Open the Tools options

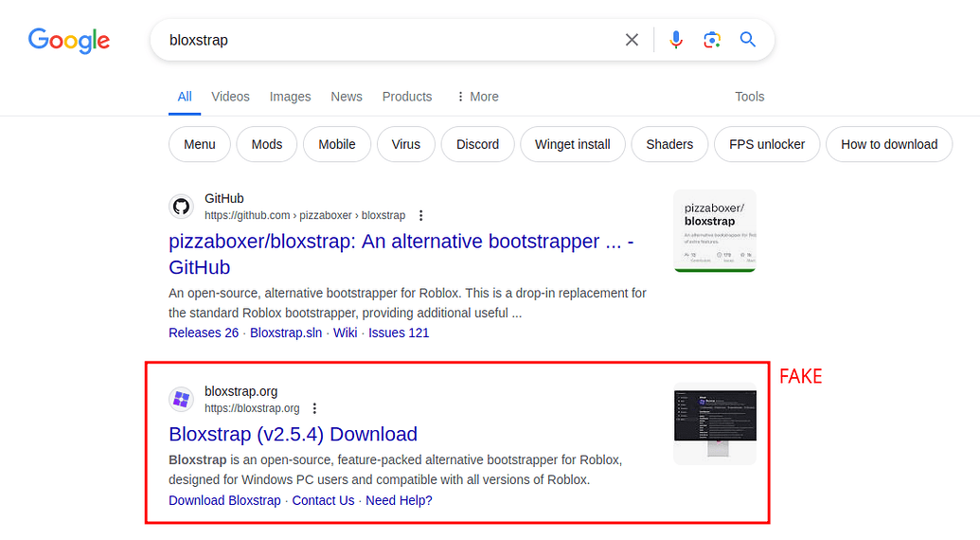(749, 97)
